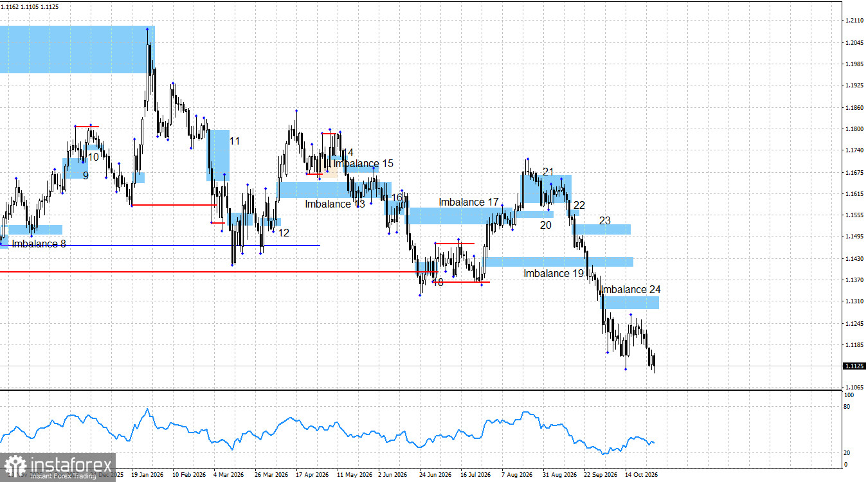
Task: Select price level 1.1430 on axis
Action: 854,258
